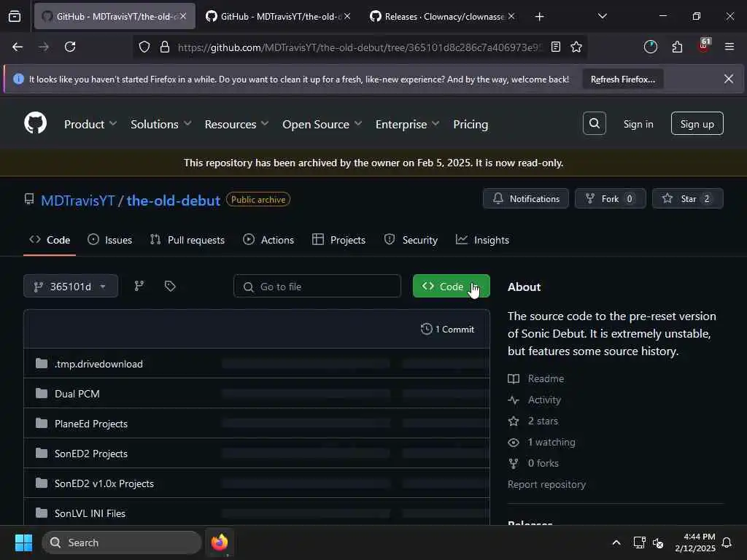Viewport: 747px width, 560px height.
Task: Switch to the Projects tab
Action: coord(338,240)
